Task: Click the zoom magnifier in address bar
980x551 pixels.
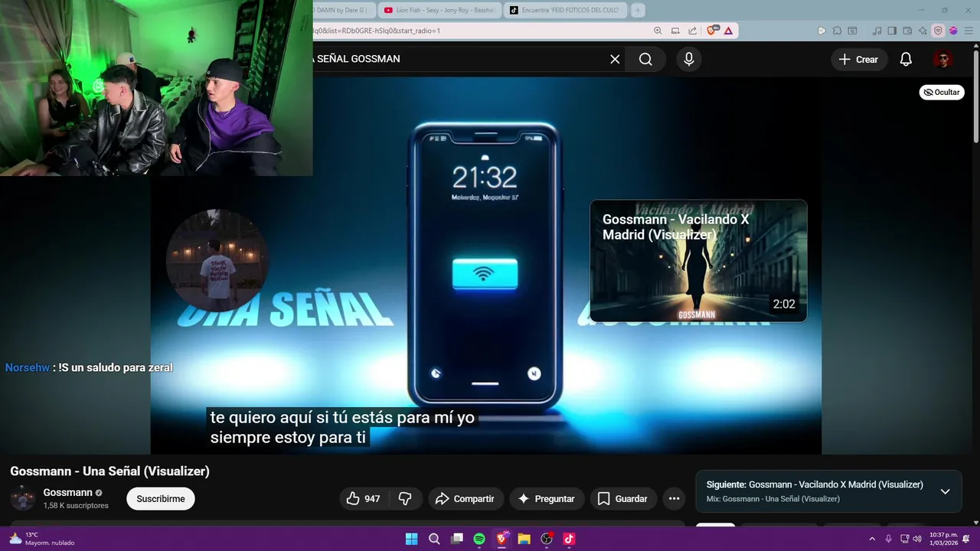Action: point(658,31)
